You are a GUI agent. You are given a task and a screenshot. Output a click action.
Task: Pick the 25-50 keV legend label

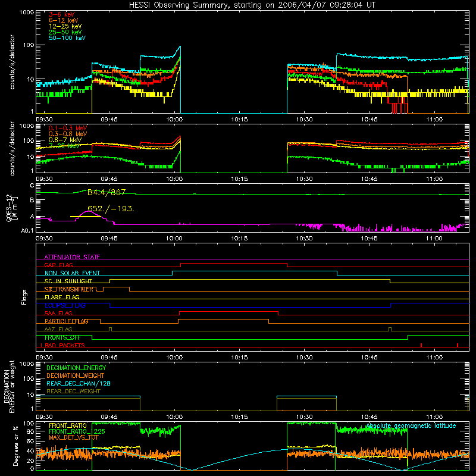click(x=65, y=32)
